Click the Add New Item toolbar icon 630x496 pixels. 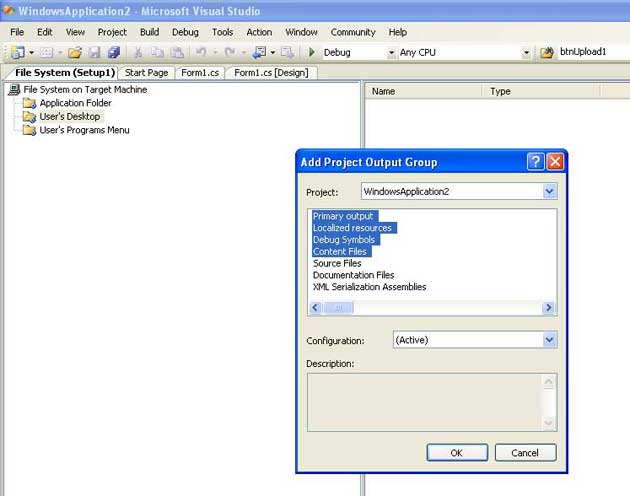[47, 52]
